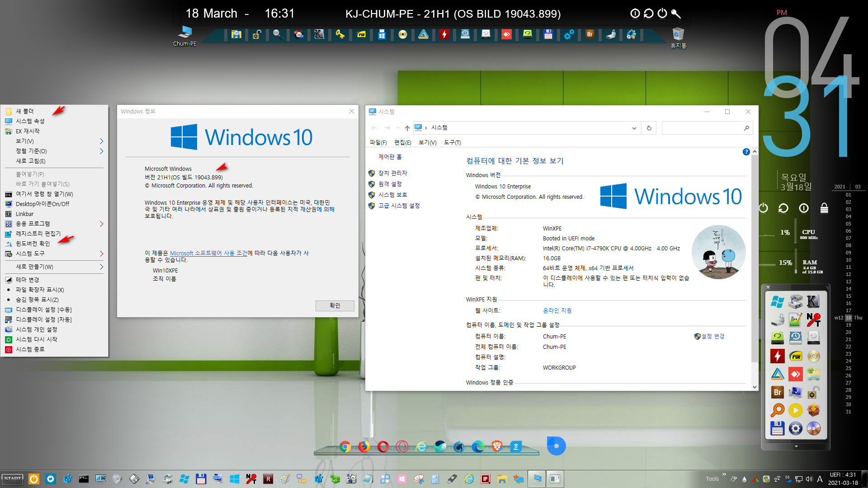
Task: Open the red Opera icon in bottom dock
Action: (x=383, y=446)
